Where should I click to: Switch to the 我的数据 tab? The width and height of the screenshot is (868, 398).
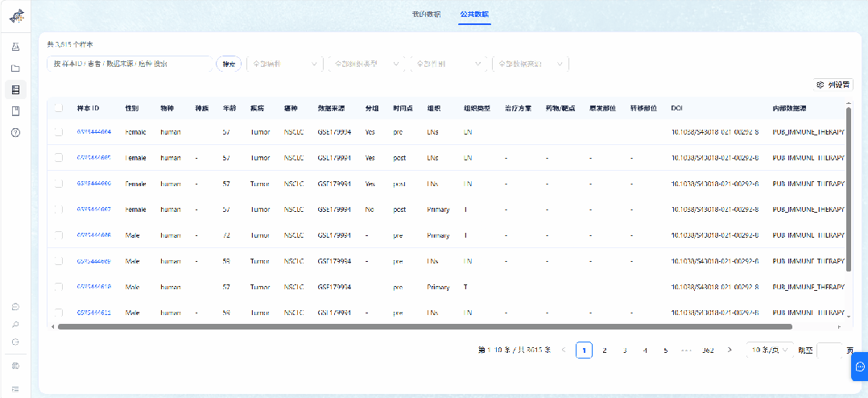coord(426,14)
